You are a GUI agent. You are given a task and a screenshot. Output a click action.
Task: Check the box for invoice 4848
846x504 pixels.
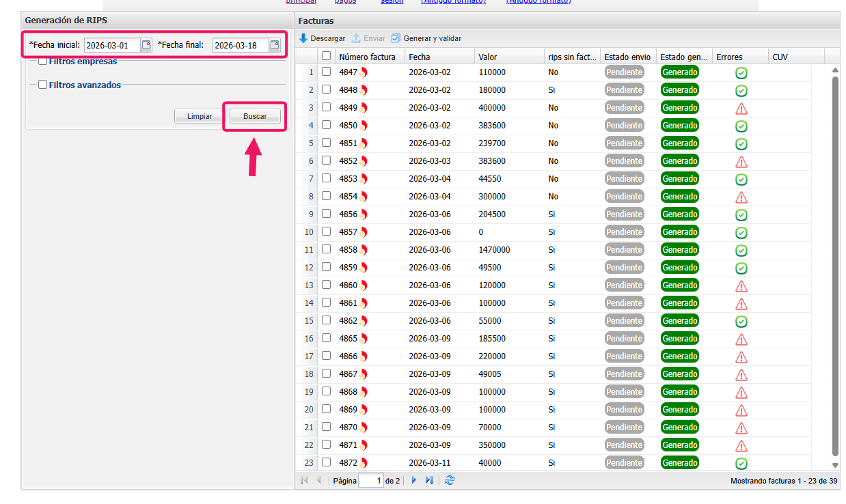pos(327,90)
